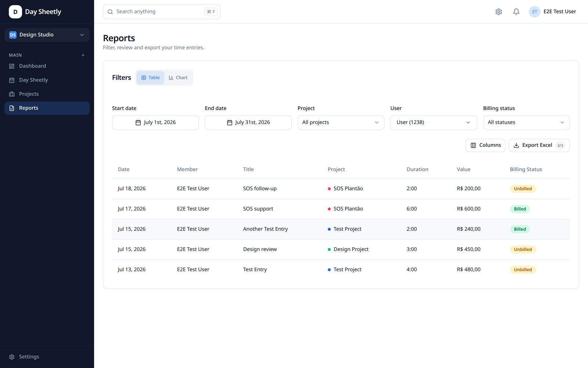Click the Jul 17, 2026 date cell
This screenshot has width=588, height=368.
(132, 209)
